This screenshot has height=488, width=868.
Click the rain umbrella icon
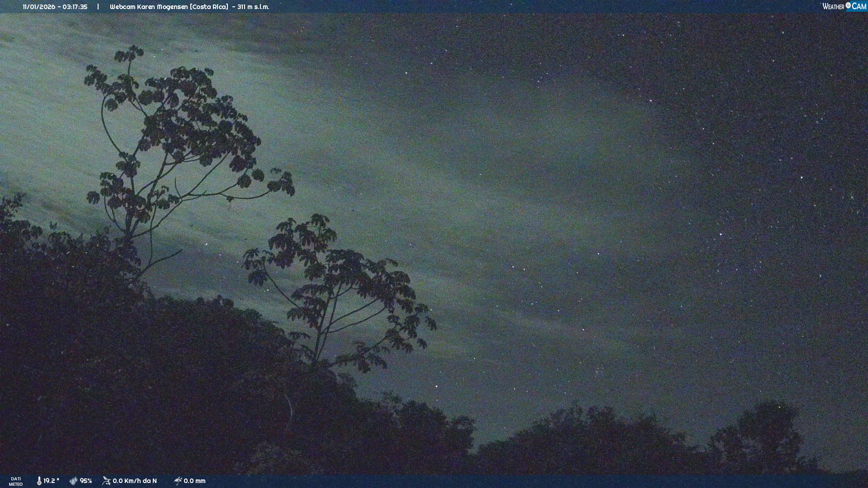(178, 481)
